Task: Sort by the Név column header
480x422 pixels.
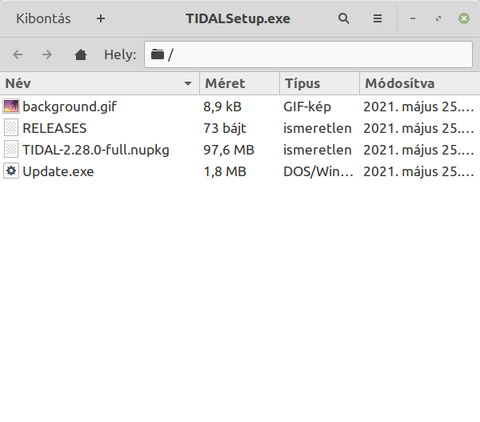Action: [99, 83]
